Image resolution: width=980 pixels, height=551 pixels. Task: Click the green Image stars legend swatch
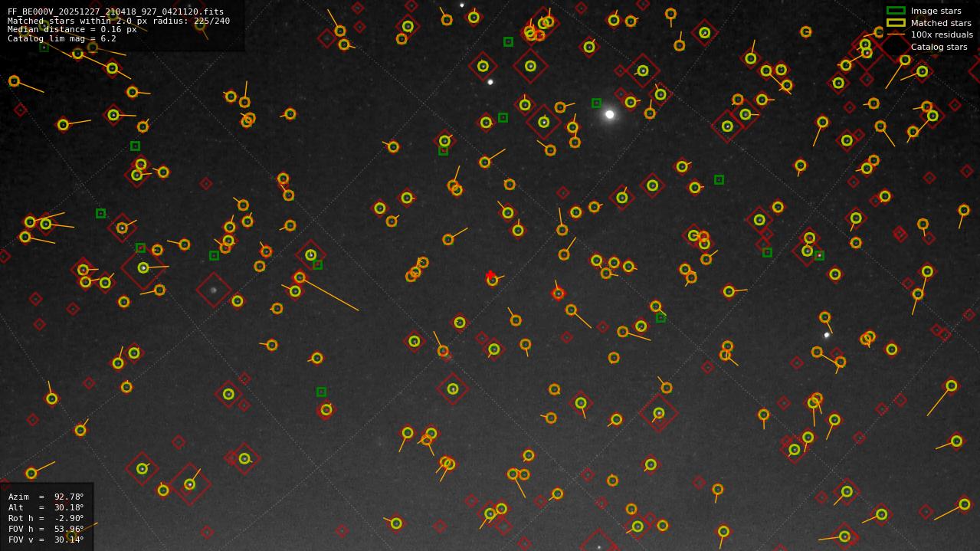coord(896,11)
